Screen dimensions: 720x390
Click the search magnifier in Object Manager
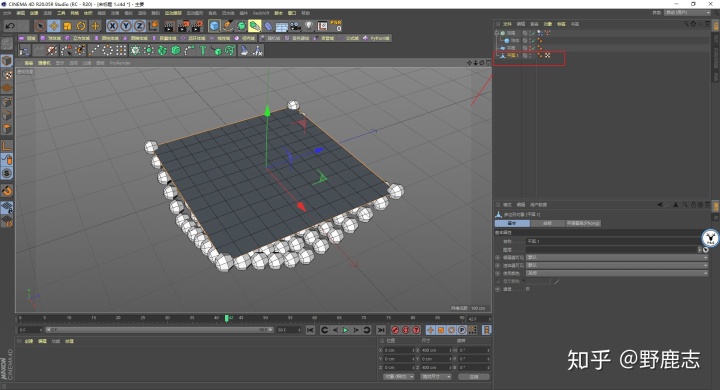pos(686,24)
